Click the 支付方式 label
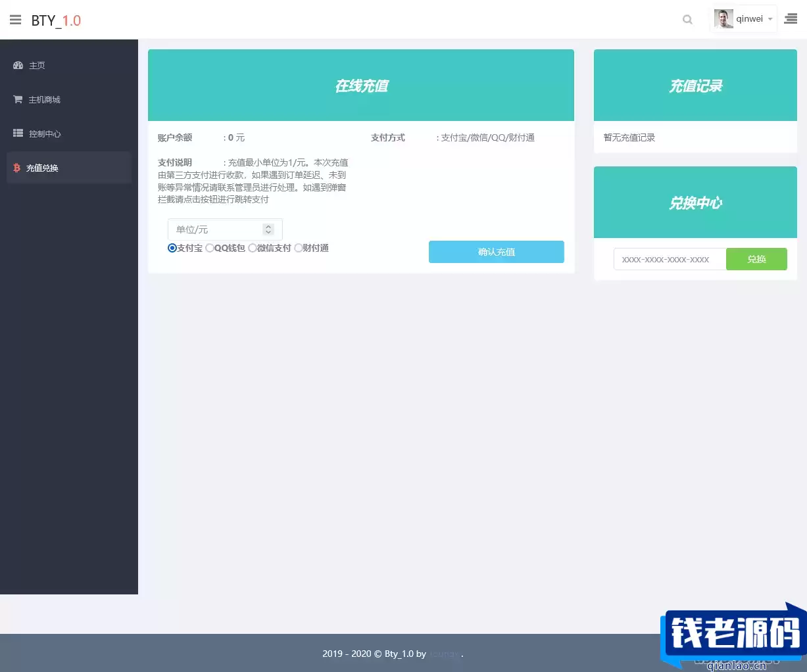 (x=388, y=137)
